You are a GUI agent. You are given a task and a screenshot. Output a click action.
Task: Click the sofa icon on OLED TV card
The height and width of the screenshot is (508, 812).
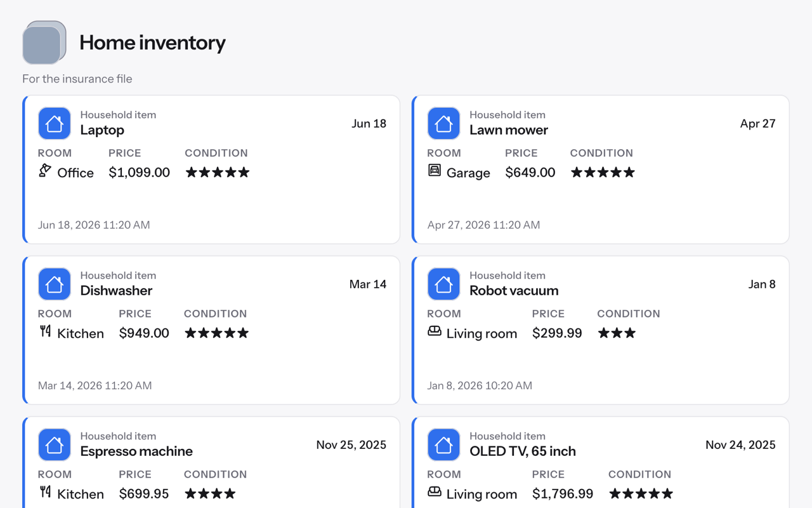point(435,492)
